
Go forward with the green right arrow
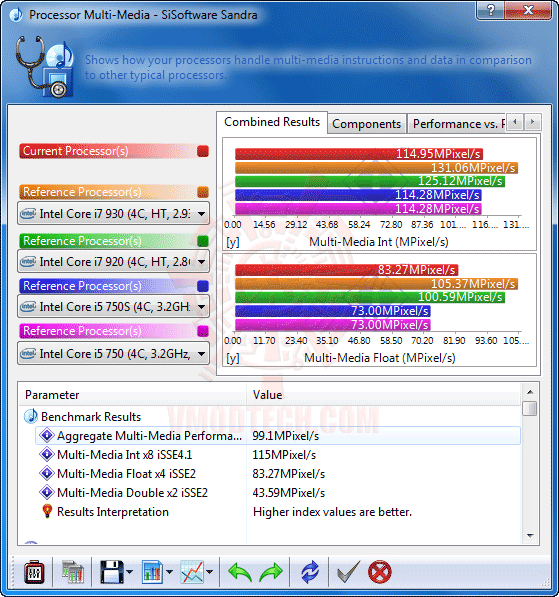click(271, 572)
